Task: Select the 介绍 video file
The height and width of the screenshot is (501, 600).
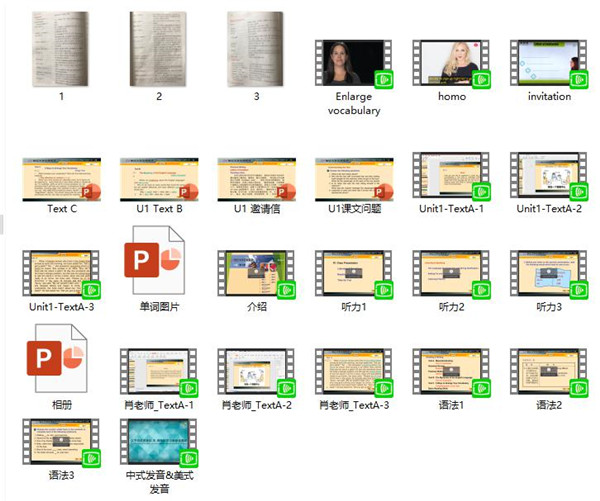Action: click(255, 274)
